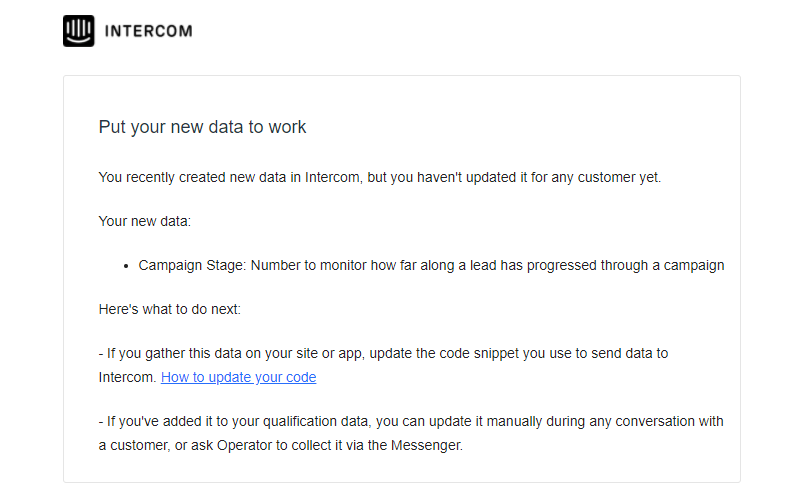This screenshot has width=809, height=494.
Task: Open the 'How to update your code' link
Action: (238, 377)
